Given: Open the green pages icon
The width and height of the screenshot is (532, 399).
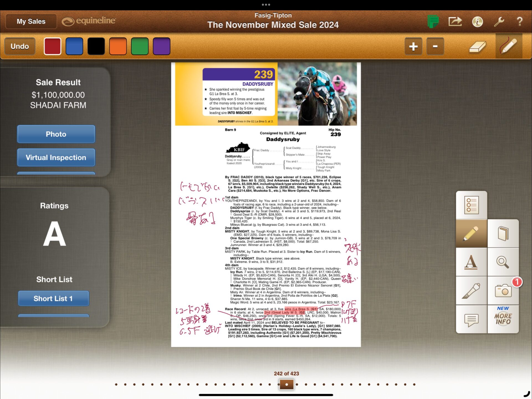Looking at the screenshot, I should (433, 21).
